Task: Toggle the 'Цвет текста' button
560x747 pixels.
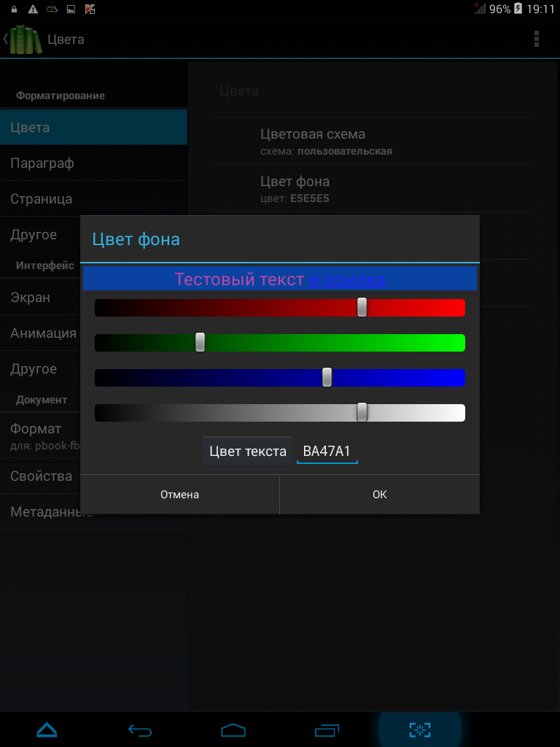Action: tap(247, 451)
